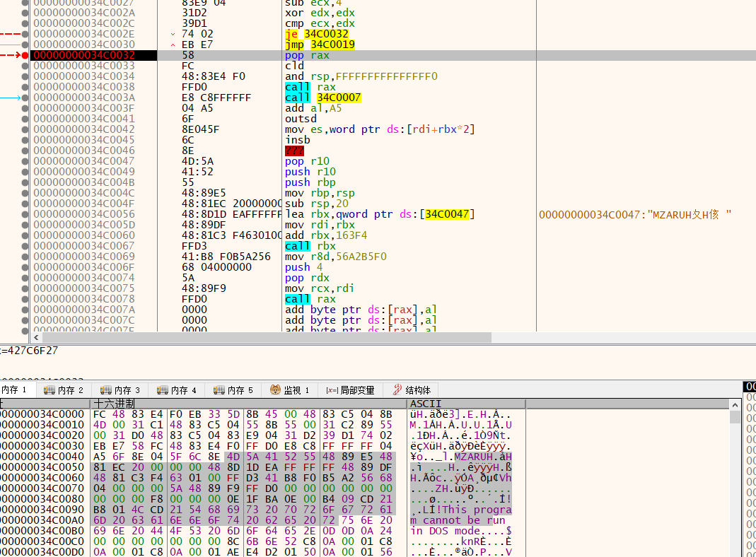Click ASCII text 'm cannot be run'
756x557 pixels.
pyautogui.click(x=458, y=520)
